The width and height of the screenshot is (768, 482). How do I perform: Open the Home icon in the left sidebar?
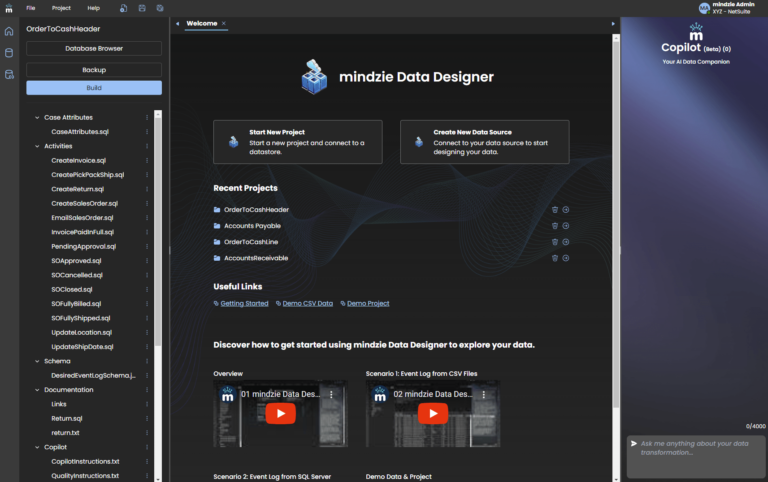pos(9,31)
